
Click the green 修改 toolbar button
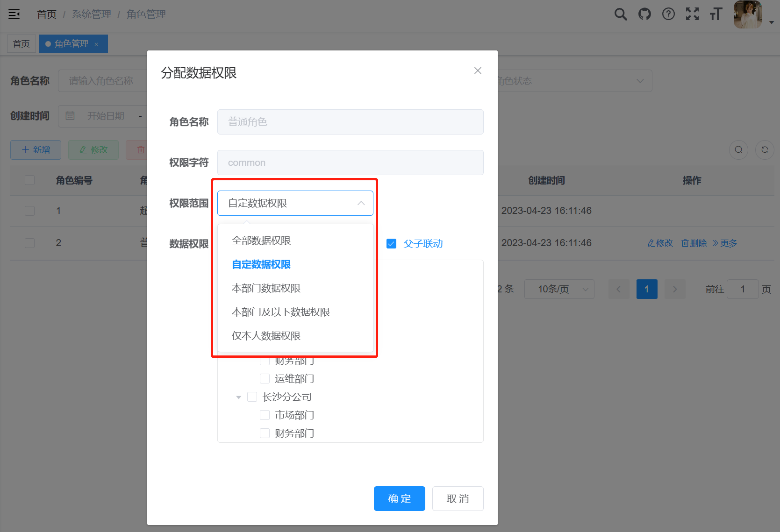pos(93,150)
